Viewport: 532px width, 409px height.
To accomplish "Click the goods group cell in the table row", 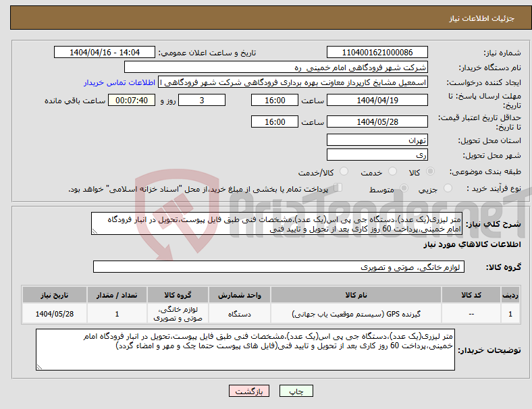I will [x=178, y=314].
